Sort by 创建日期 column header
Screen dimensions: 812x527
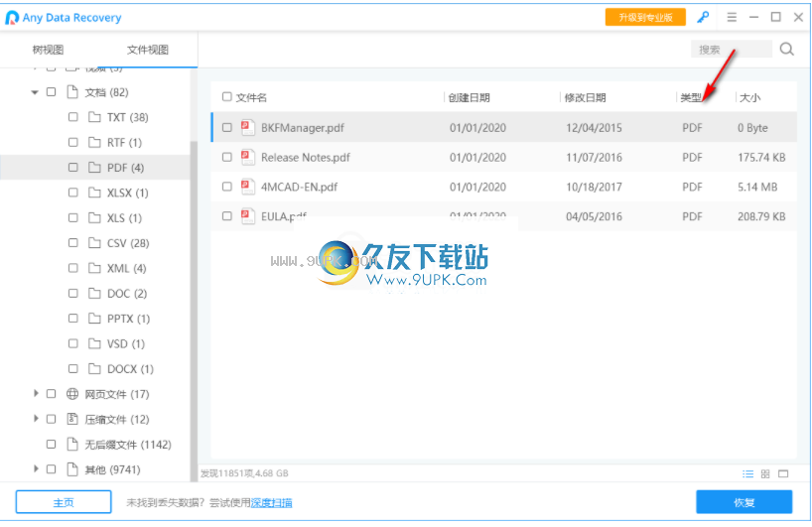(x=470, y=97)
